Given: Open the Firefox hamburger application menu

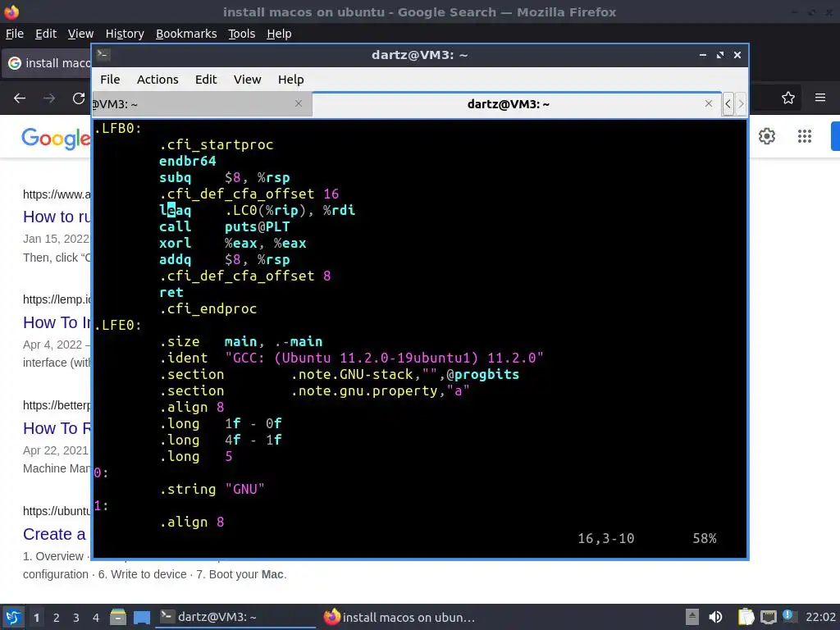Looking at the screenshot, I should pyautogui.click(x=820, y=98).
